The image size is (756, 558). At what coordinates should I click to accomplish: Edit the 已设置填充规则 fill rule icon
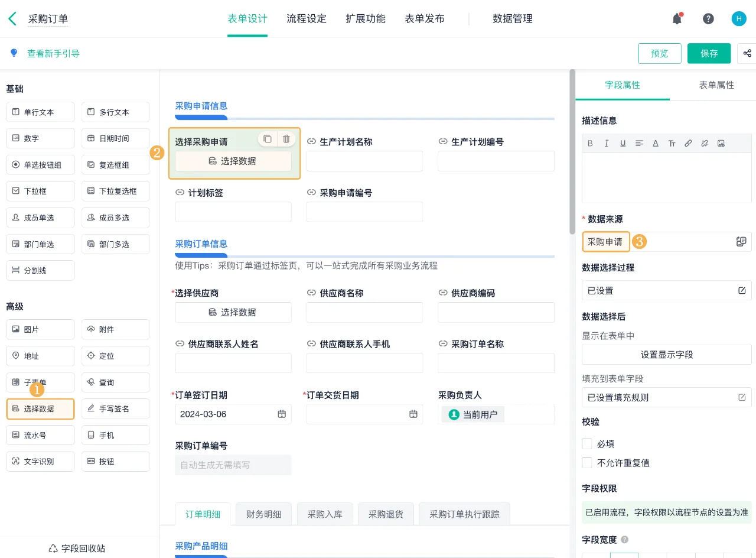(x=741, y=397)
